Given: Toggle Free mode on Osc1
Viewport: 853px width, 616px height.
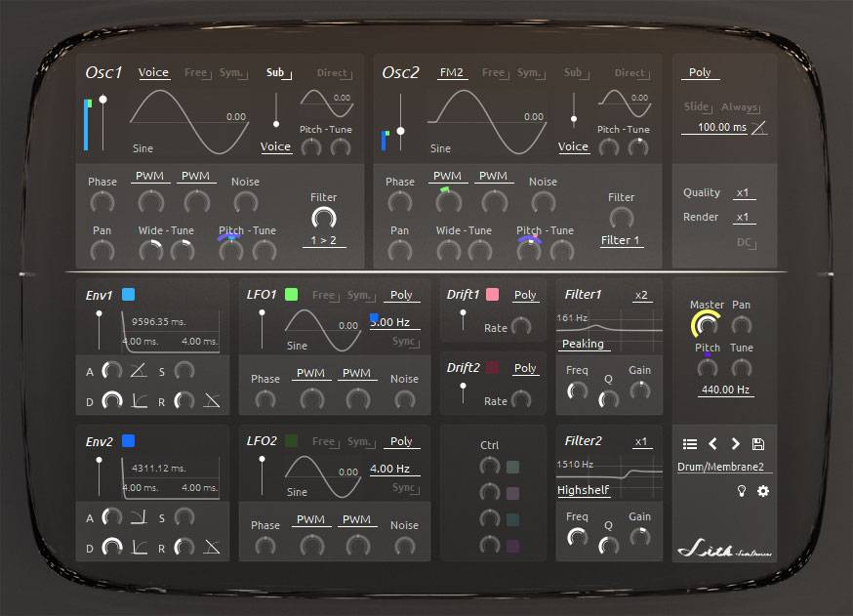Looking at the screenshot, I should 196,73.
